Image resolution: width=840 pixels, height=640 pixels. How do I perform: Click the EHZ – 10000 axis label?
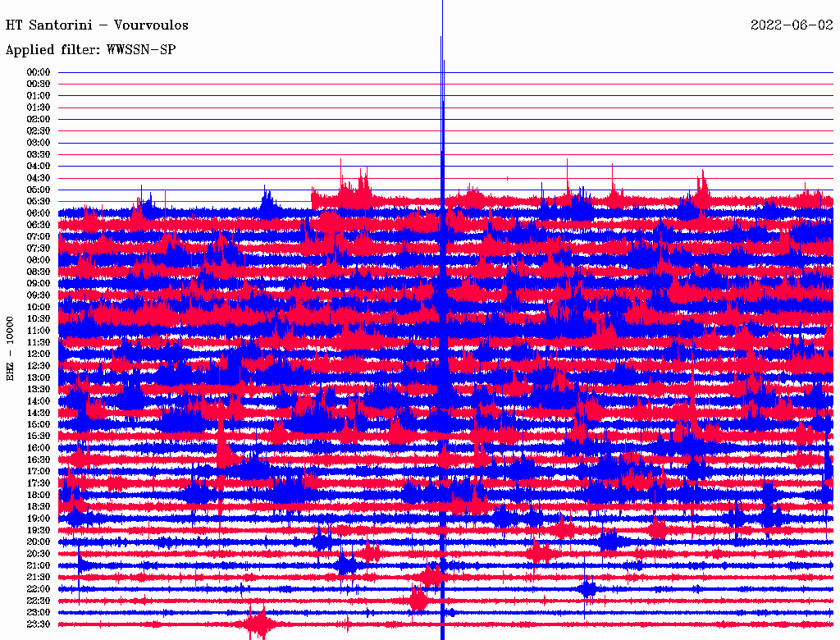click(x=10, y=349)
